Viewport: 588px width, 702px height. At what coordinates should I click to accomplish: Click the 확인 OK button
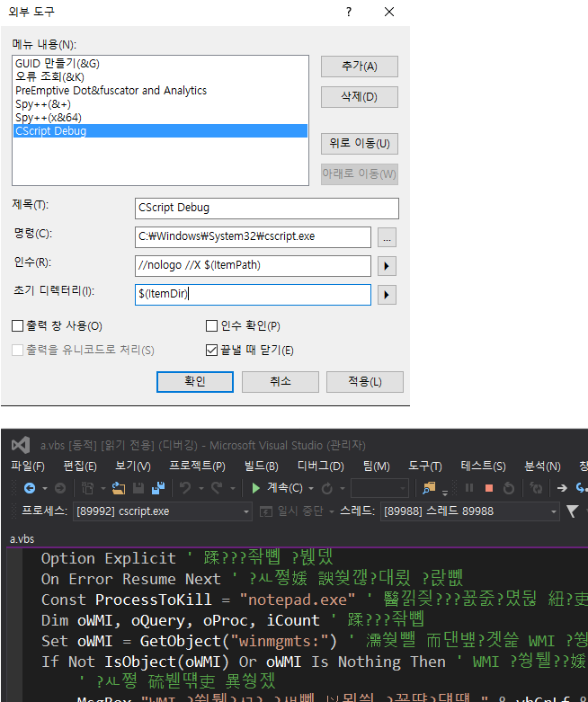coord(195,381)
